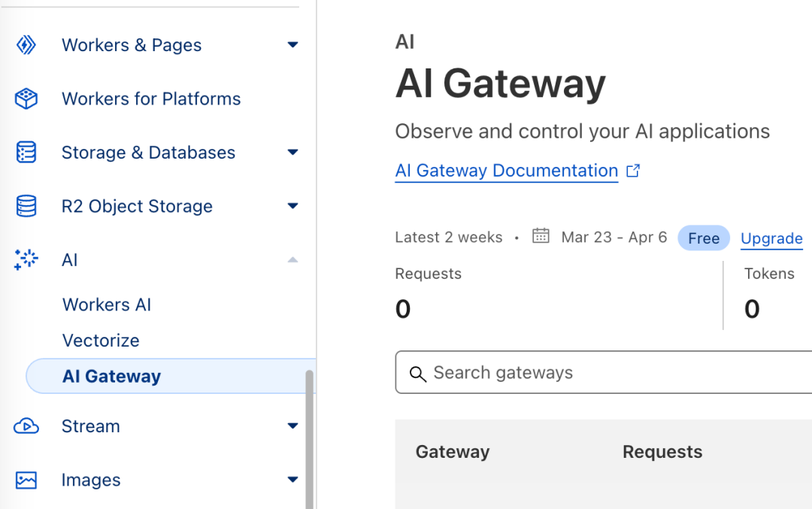Click the sidebar vertical scrollbar
Viewport: 812px width, 509px height.
click(309, 439)
